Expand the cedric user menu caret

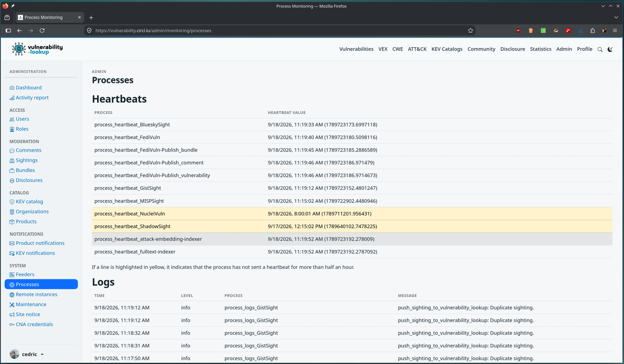point(42,354)
